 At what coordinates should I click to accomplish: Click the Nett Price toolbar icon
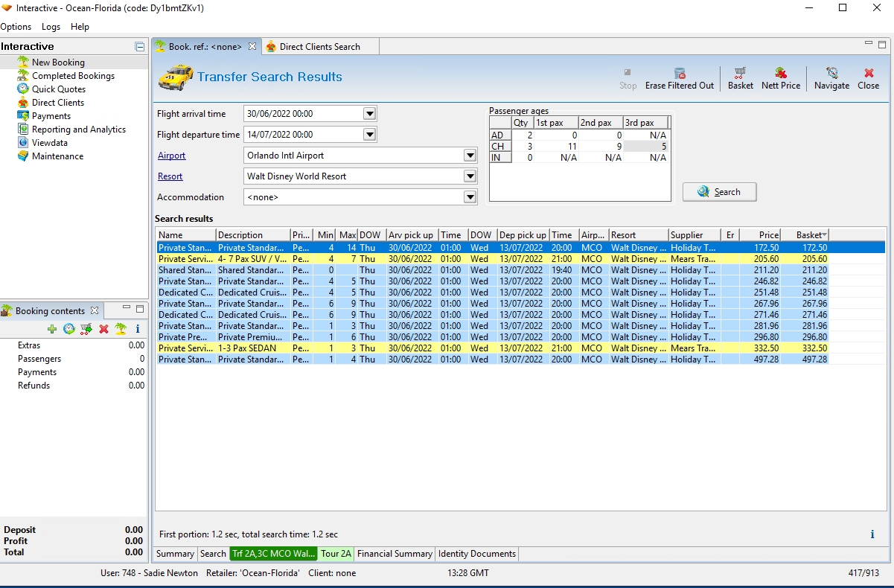(x=780, y=73)
